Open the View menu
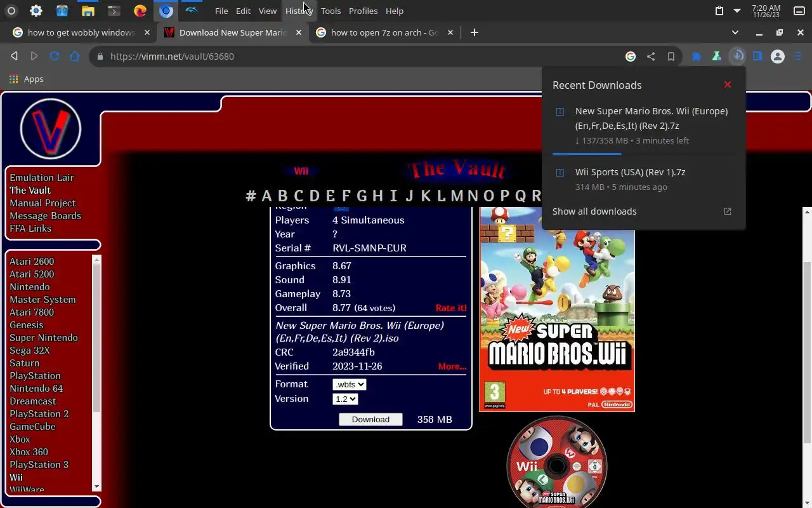812x508 pixels. click(x=268, y=11)
